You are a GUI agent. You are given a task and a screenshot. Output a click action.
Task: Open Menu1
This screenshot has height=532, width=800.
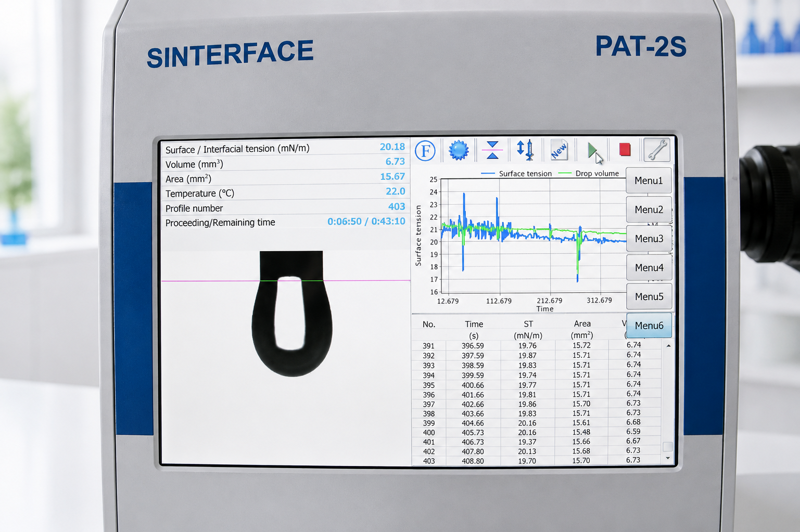coord(649,180)
